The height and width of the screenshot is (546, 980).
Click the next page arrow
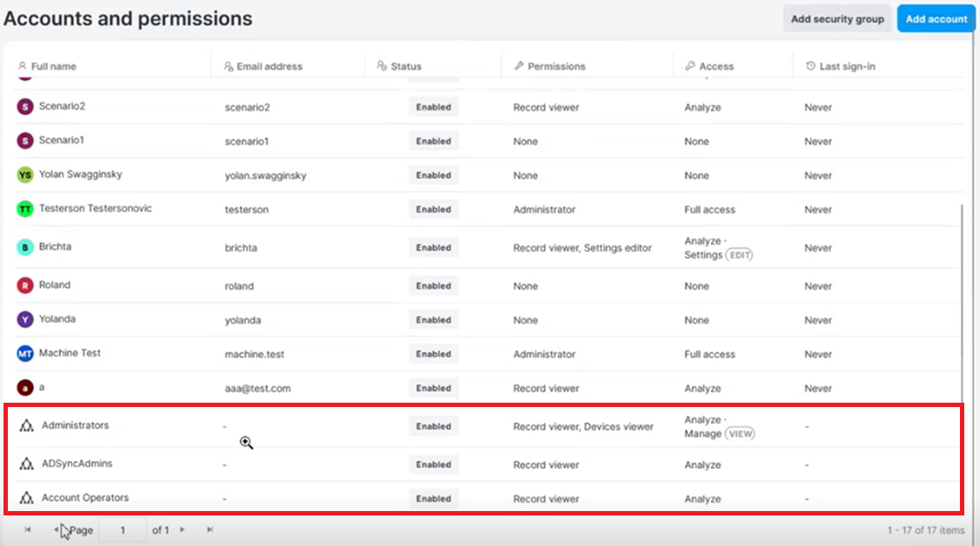tap(183, 529)
